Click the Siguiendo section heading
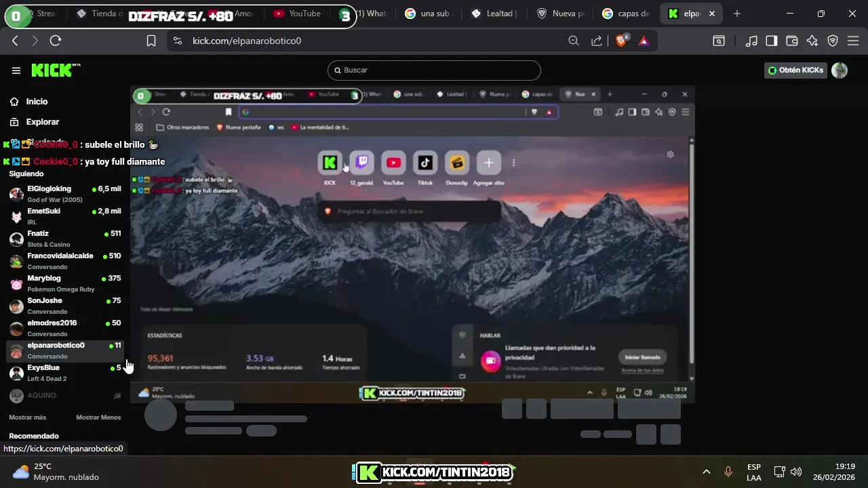The image size is (868, 488). tap(26, 174)
